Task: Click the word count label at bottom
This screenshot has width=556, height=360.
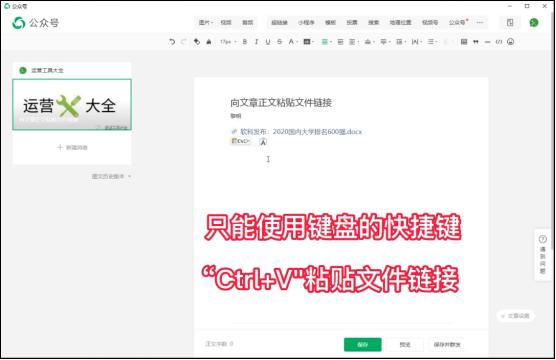Action: click(x=219, y=344)
